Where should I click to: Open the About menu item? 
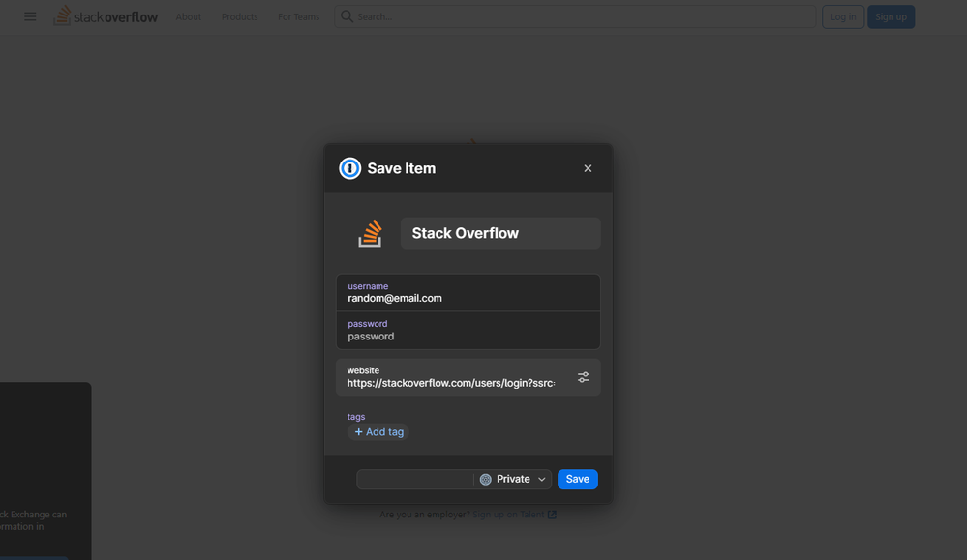189,16
